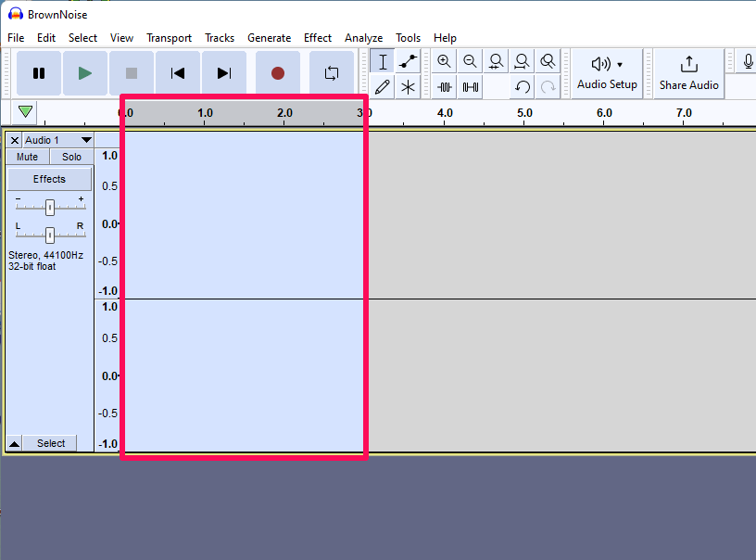Click the track gain slider handle
This screenshot has height=560, width=756.
(x=50, y=208)
